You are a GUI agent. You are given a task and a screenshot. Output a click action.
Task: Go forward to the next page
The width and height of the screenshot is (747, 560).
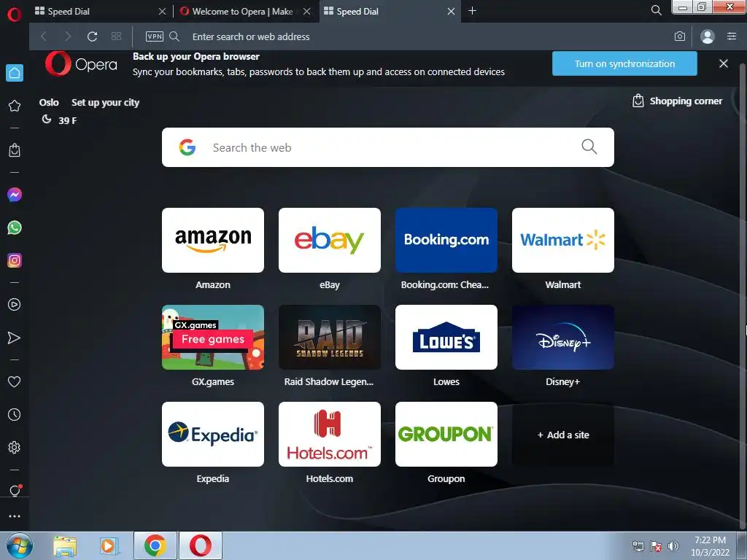68,36
